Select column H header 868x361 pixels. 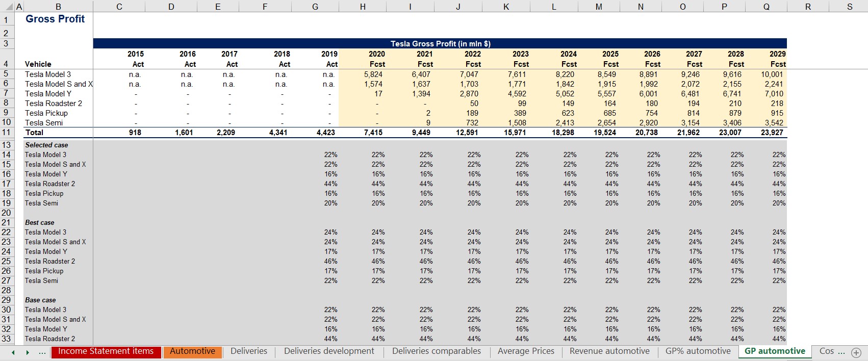(x=363, y=7)
